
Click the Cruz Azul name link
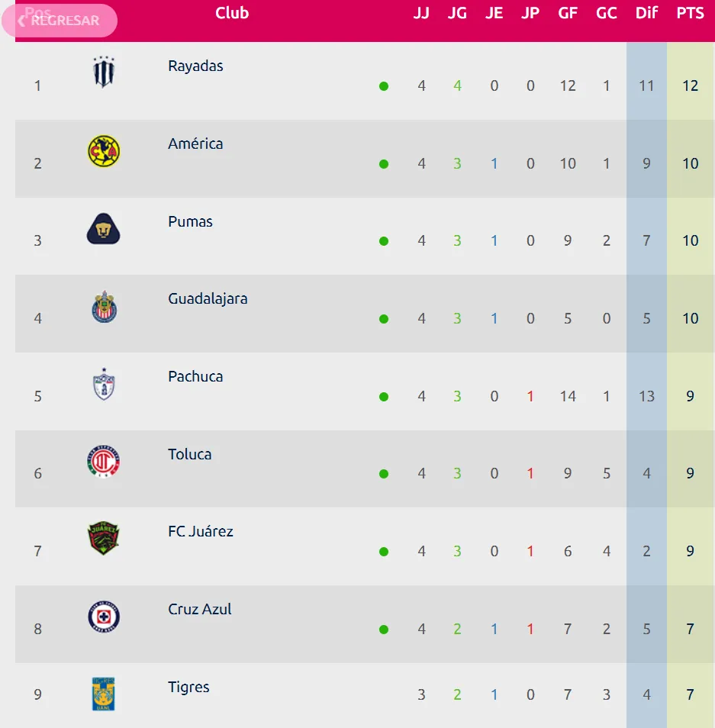pyautogui.click(x=200, y=610)
